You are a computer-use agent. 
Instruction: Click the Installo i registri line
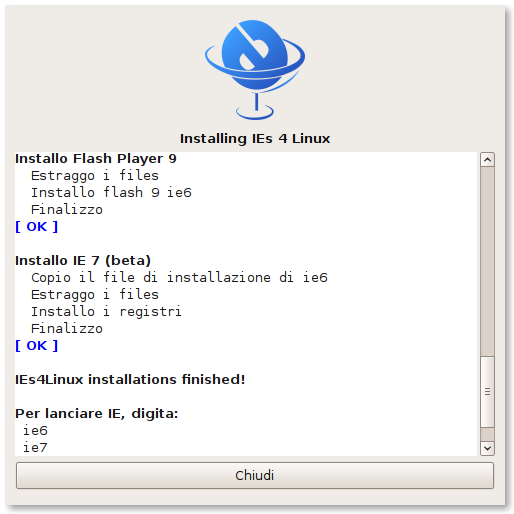[x=106, y=312]
